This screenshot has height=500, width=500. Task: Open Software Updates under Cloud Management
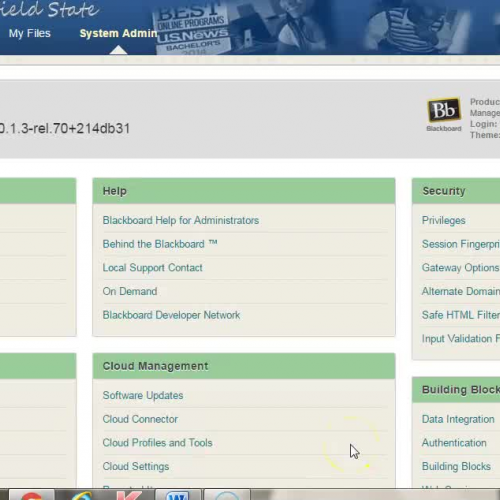pyautogui.click(x=143, y=395)
